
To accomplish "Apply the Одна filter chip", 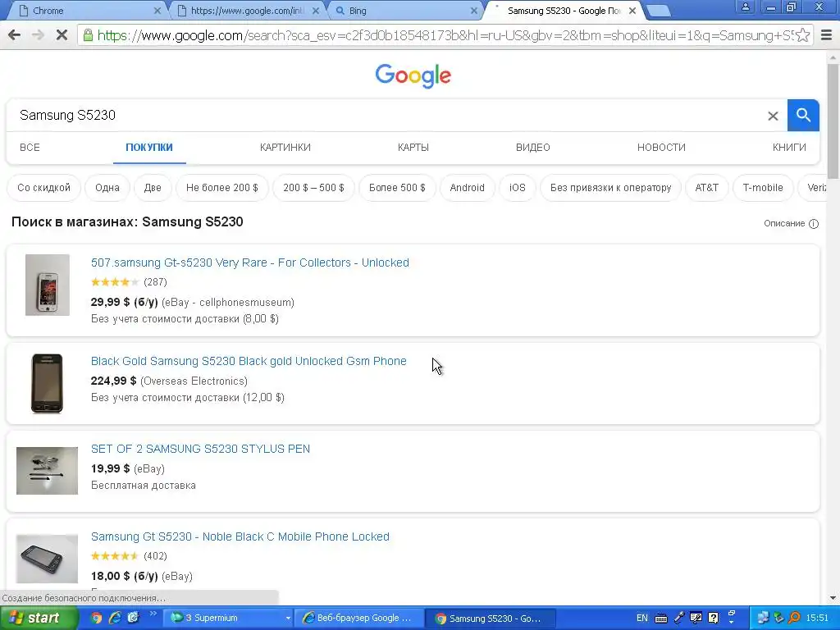I will (x=107, y=188).
